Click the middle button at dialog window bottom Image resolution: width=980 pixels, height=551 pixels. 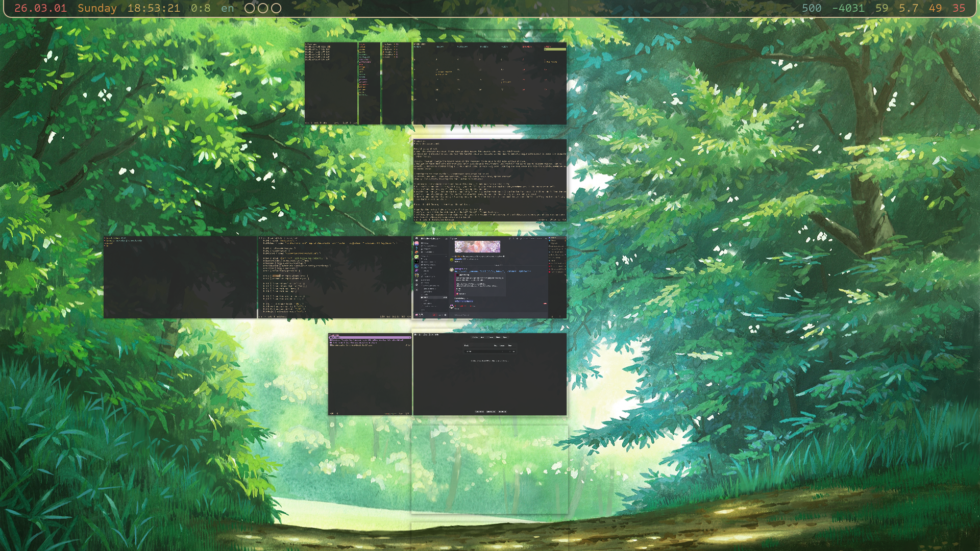click(491, 412)
